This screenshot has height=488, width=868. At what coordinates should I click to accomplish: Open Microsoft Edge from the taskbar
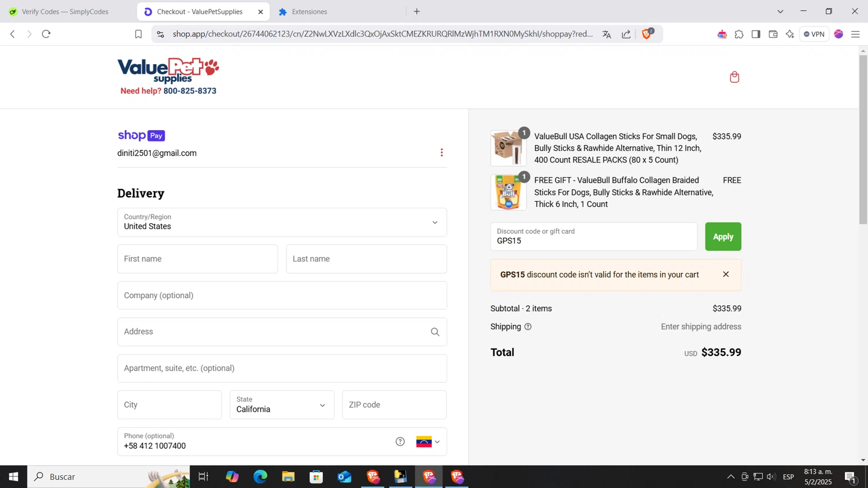pyautogui.click(x=260, y=476)
